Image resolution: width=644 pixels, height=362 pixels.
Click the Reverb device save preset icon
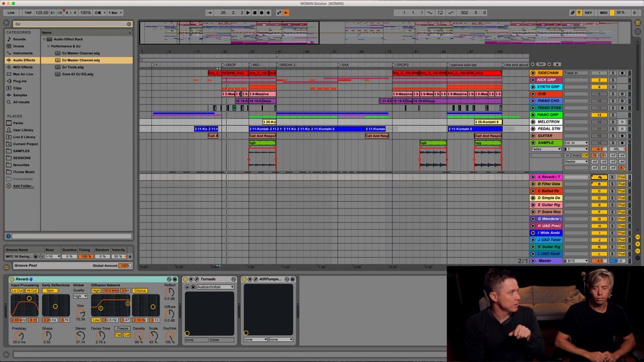pos(174,279)
